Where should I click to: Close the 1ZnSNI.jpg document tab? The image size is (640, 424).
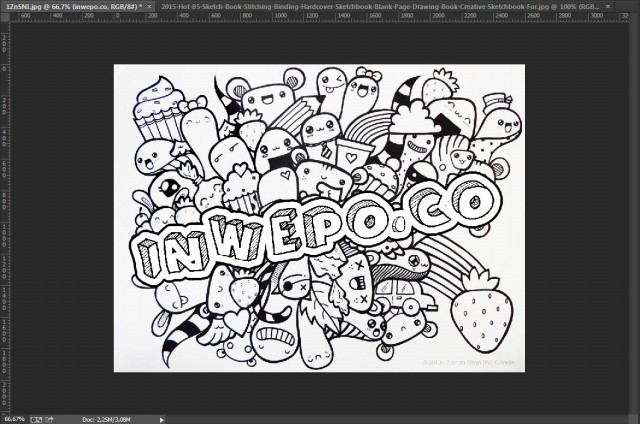(149, 7)
